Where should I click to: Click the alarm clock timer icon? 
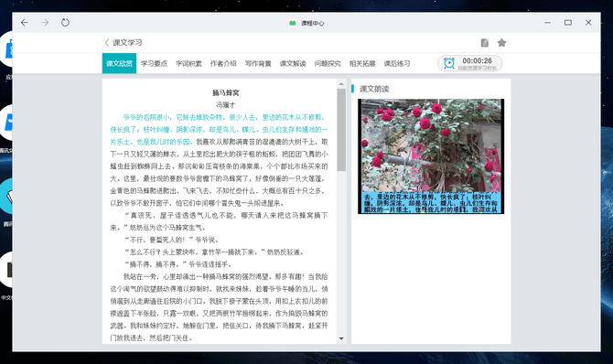(449, 63)
